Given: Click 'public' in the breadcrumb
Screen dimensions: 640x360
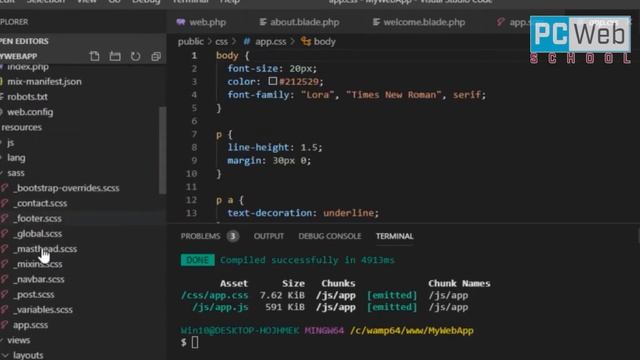Looking at the screenshot, I should click(190, 41).
